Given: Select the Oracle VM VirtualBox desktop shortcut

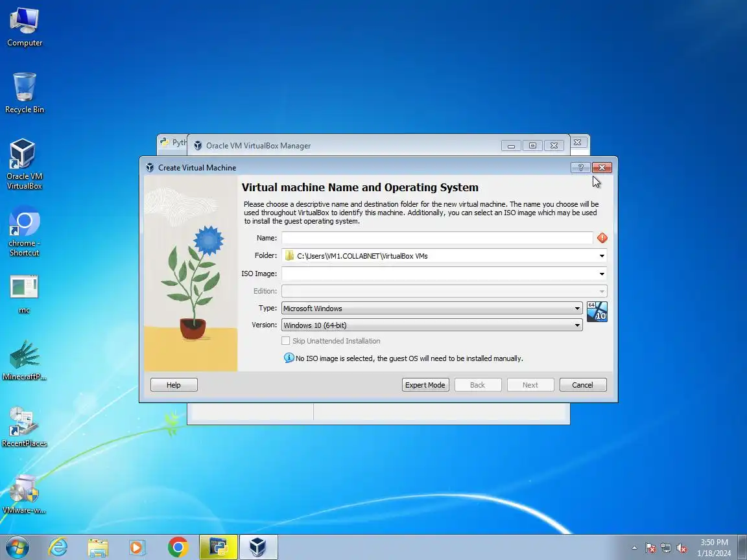Looking at the screenshot, I should pyautogui.click(x=24, y=164).
